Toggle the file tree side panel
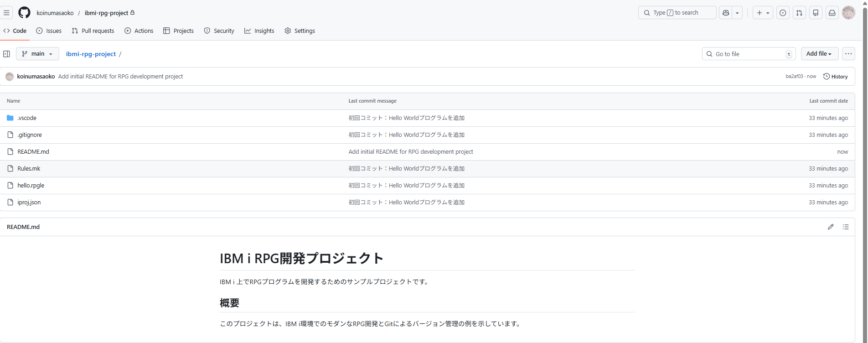This screenshot has width=868, height=343. [x=6, y=54]
